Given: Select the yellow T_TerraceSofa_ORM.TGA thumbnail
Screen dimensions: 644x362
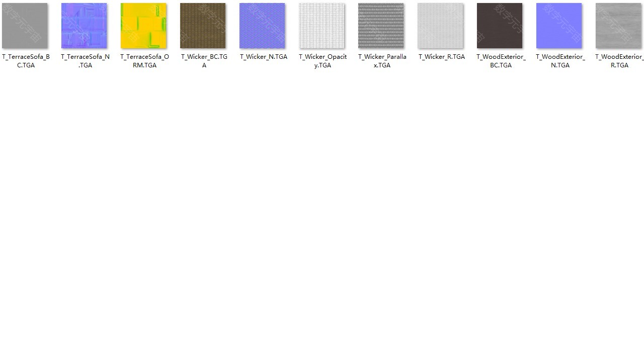Looking at the screenshot, I should (x=143, y=26).
